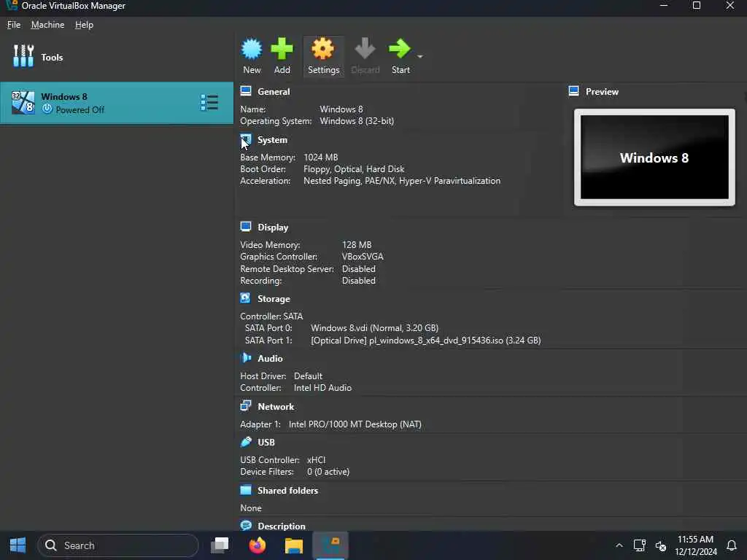Click the Network section icon
Viewport: 747px width, 560px height.
246,405
